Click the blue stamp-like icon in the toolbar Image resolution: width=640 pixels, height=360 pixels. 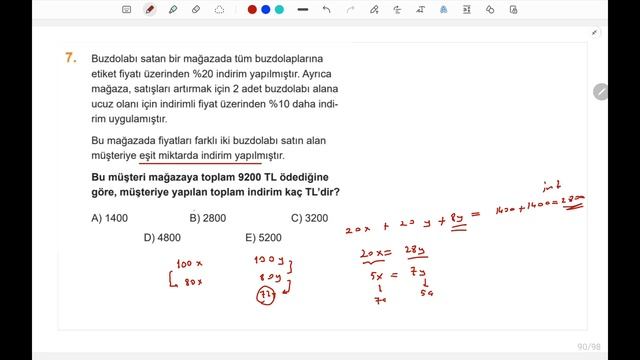pos(444,9)
